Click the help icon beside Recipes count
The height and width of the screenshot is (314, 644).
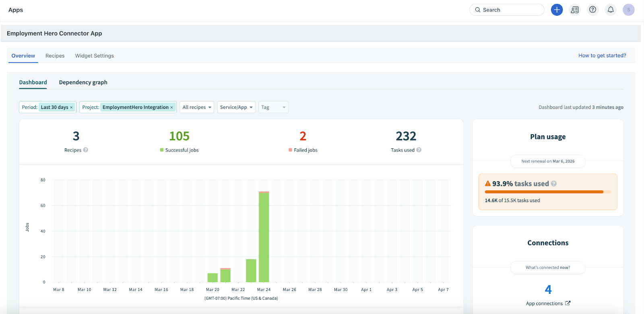pos(85,150)
